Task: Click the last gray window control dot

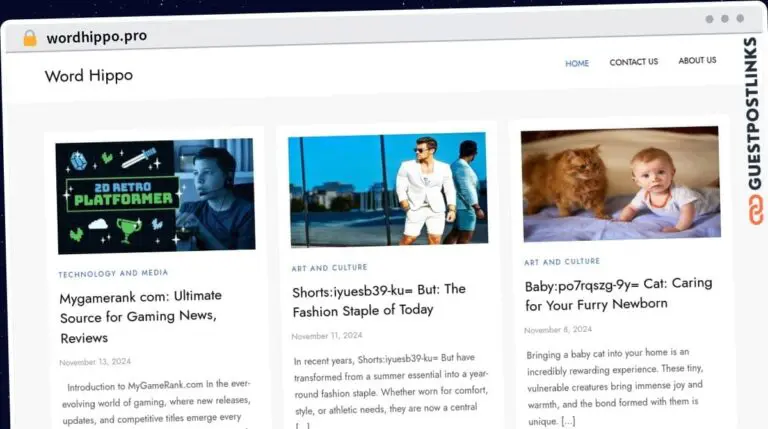Action: [740, 18]
